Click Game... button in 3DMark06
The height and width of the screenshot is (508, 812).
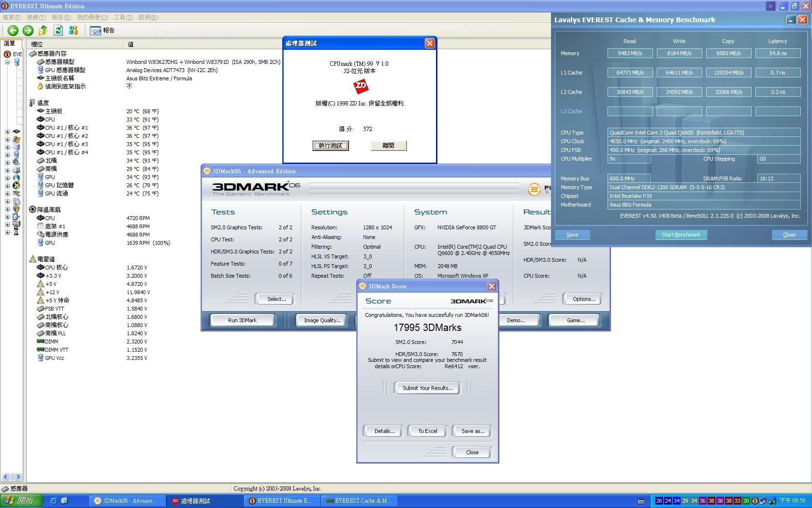tap(576, 320)
